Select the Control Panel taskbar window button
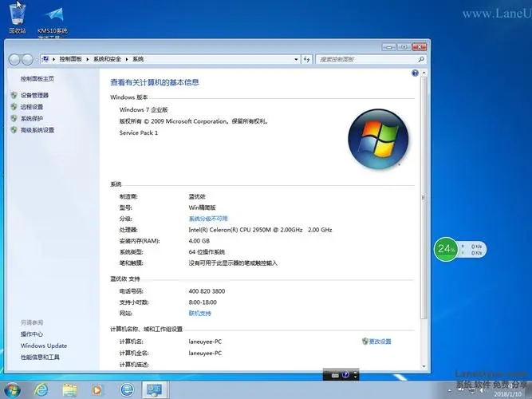This screenshot has height=399, width=532. 155,390
